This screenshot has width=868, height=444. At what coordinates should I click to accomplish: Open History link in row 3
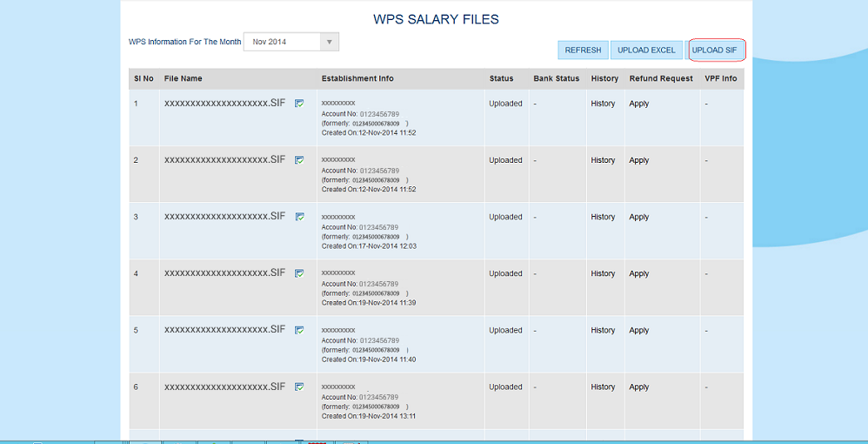603,217
